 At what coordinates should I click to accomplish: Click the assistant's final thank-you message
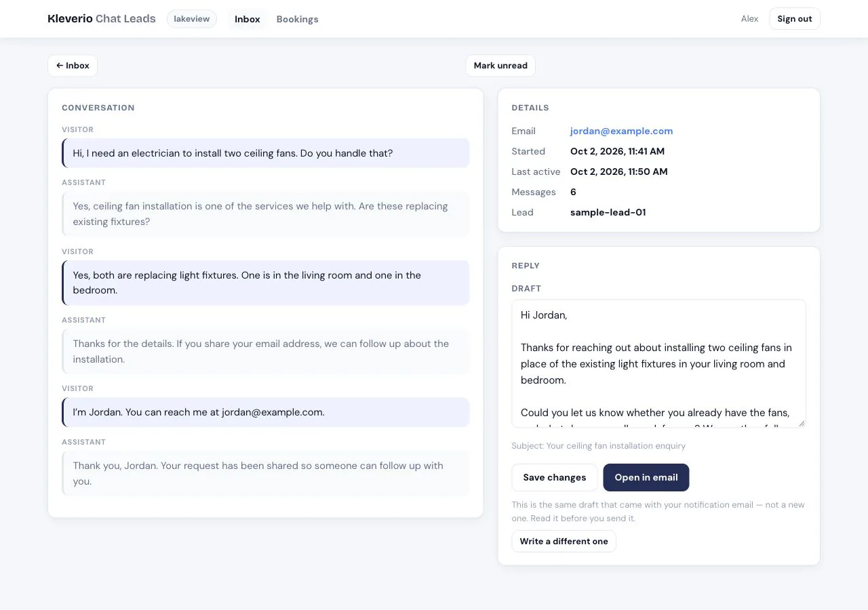(x=266, y=473)
